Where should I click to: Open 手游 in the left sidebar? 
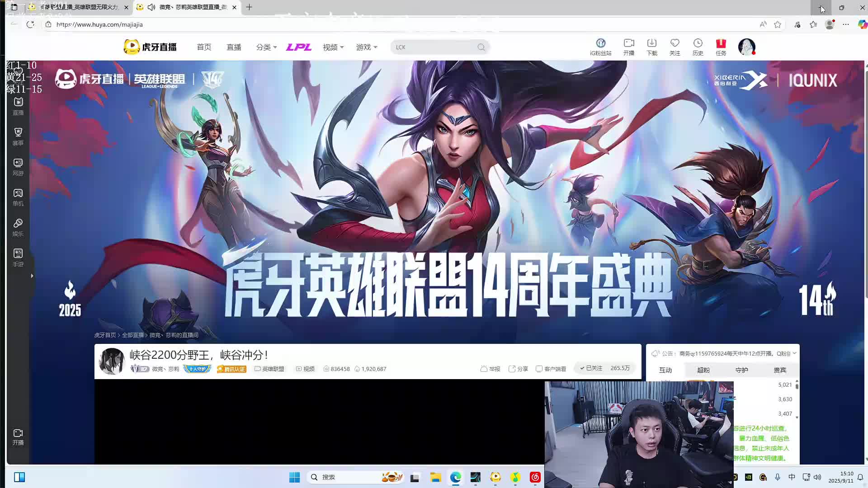18,258
